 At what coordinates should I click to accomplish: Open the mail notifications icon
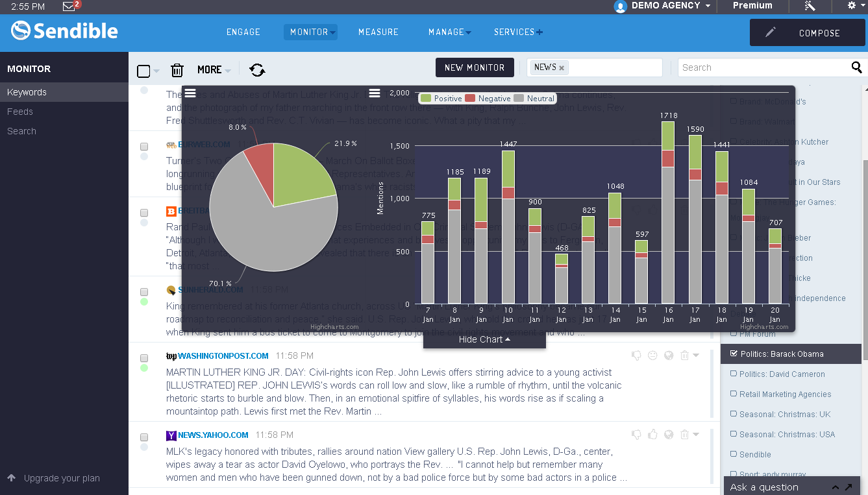point(69,6)
